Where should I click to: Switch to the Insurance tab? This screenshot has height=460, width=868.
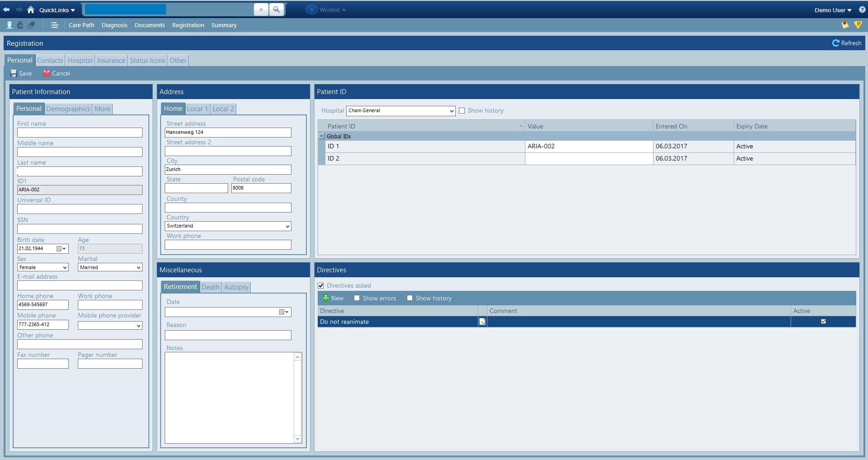point(111,61)
